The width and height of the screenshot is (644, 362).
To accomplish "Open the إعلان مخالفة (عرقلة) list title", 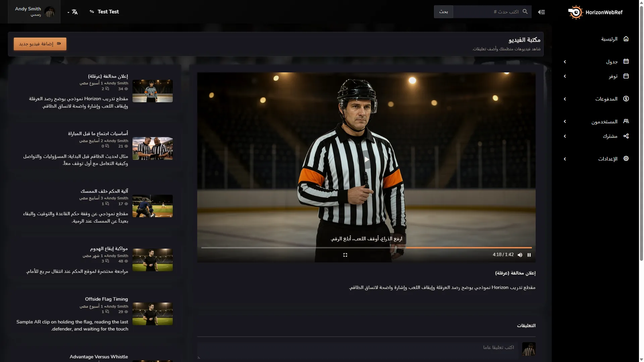I will 108,76.
